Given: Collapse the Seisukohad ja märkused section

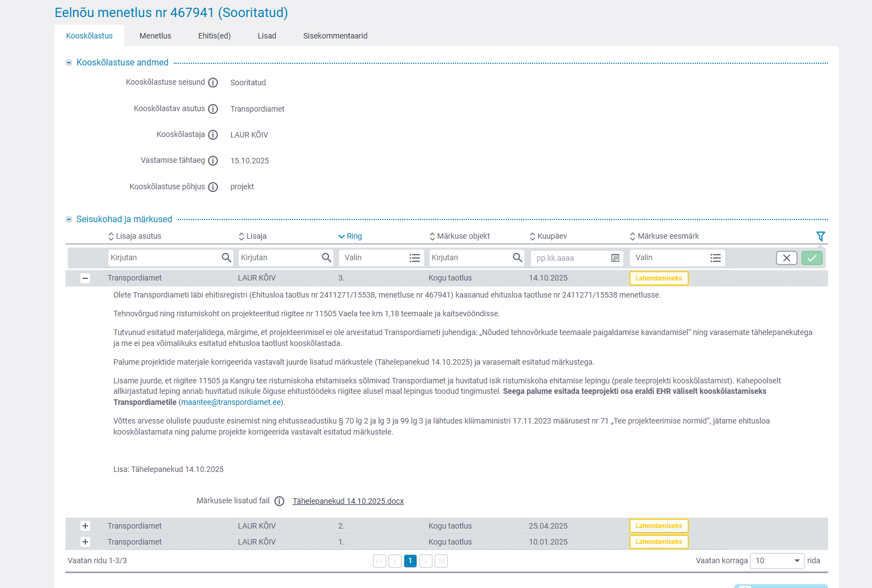Looking at the screenshot, I should (x=69, y=219).
